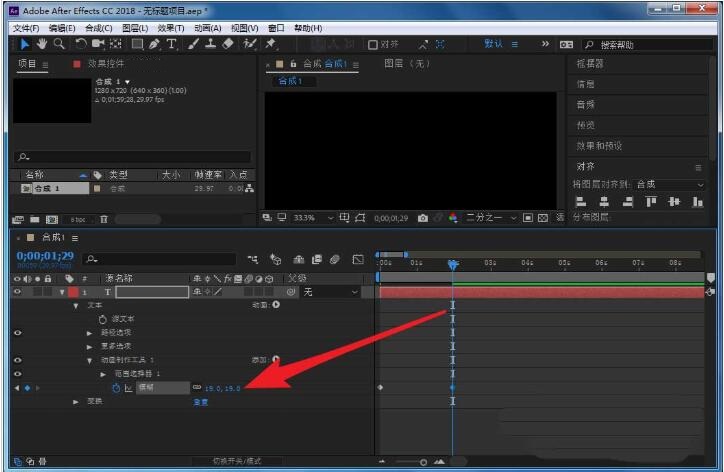Open the 33.3% magnification dropdown
Viewport: 724px width, 472px height.
point(313,218)
